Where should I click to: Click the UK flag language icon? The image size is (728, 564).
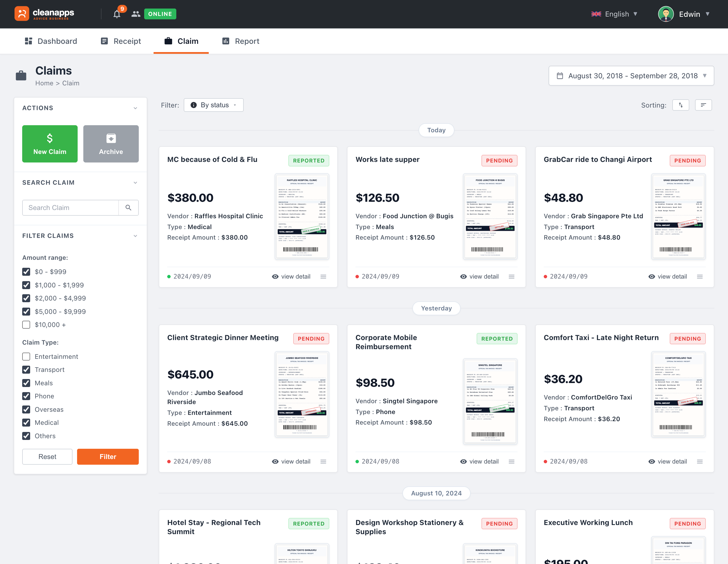click(x=596, y=14)
